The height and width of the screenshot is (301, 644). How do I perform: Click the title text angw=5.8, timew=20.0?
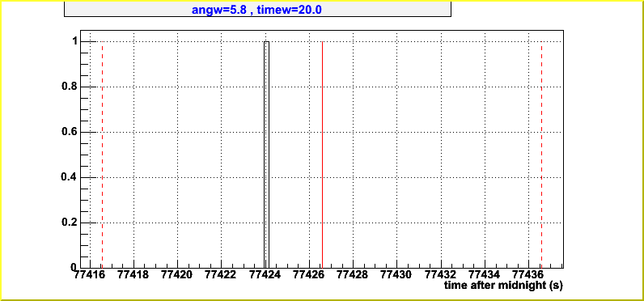click(256, 10)
